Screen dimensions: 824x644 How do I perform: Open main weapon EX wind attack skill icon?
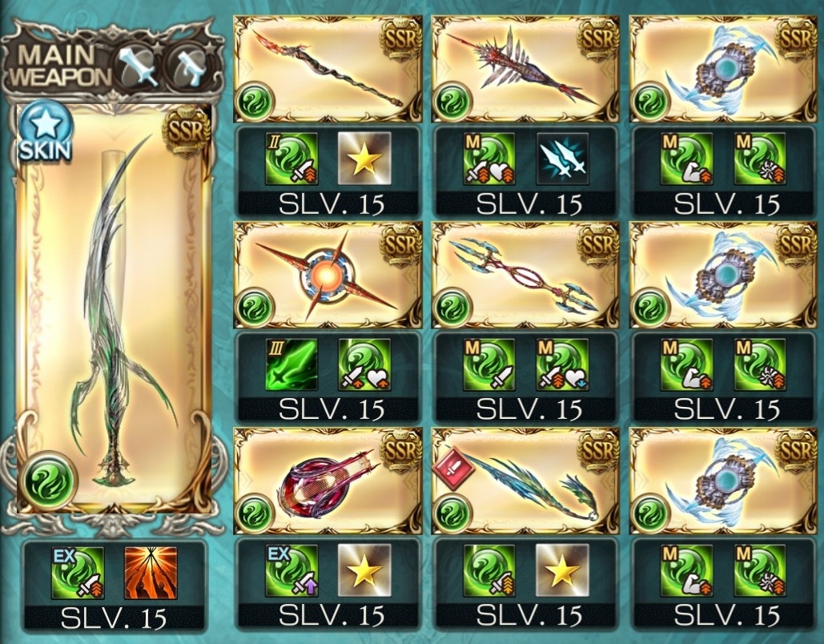coord(77,572)
